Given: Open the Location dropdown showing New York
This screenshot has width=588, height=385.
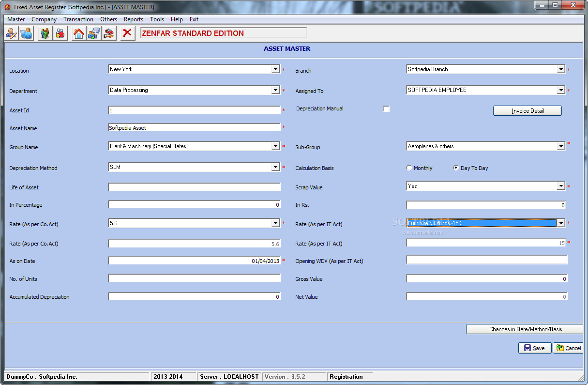Looking at the screenshot, I should (275, 70).
